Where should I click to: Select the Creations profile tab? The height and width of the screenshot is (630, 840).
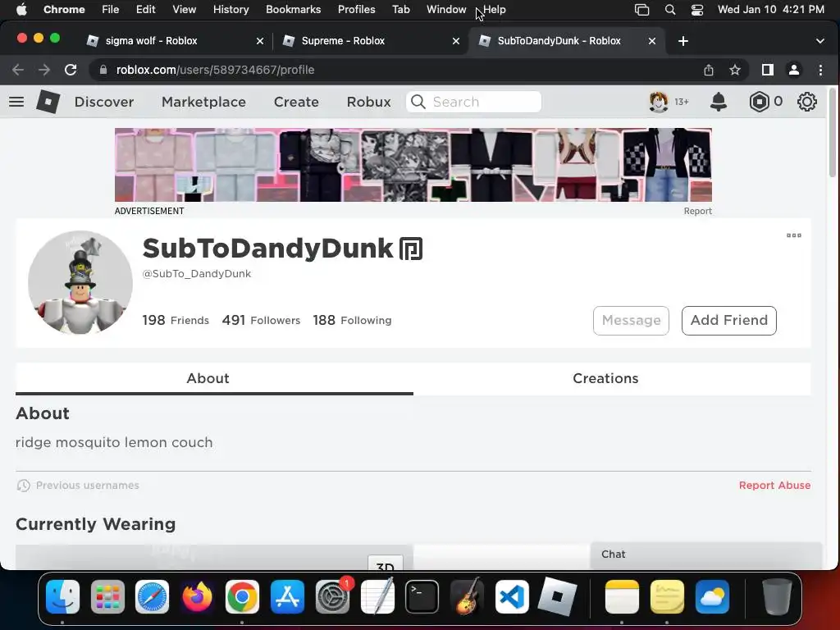pyautogui.click(x=612, y=379)
